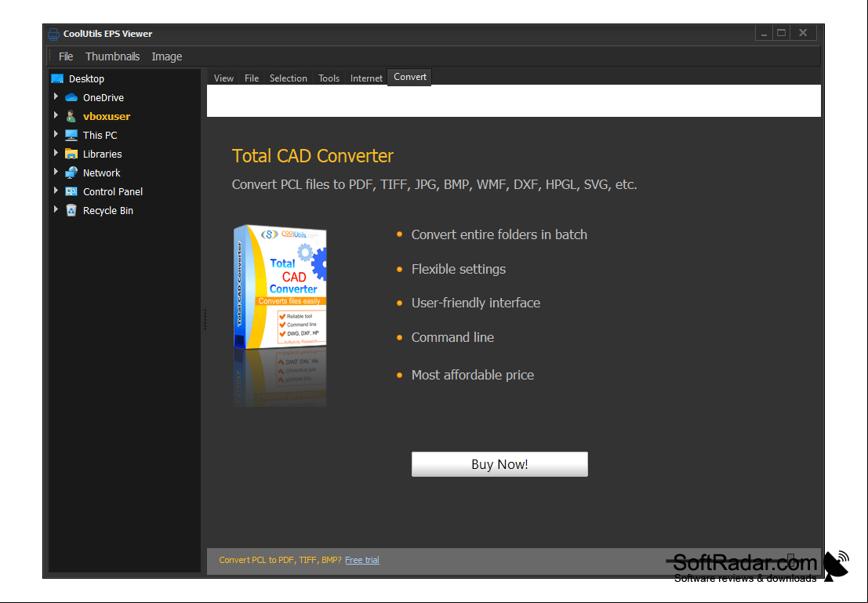Select OneDrive label in folder tree

click(x=104, y=97)
